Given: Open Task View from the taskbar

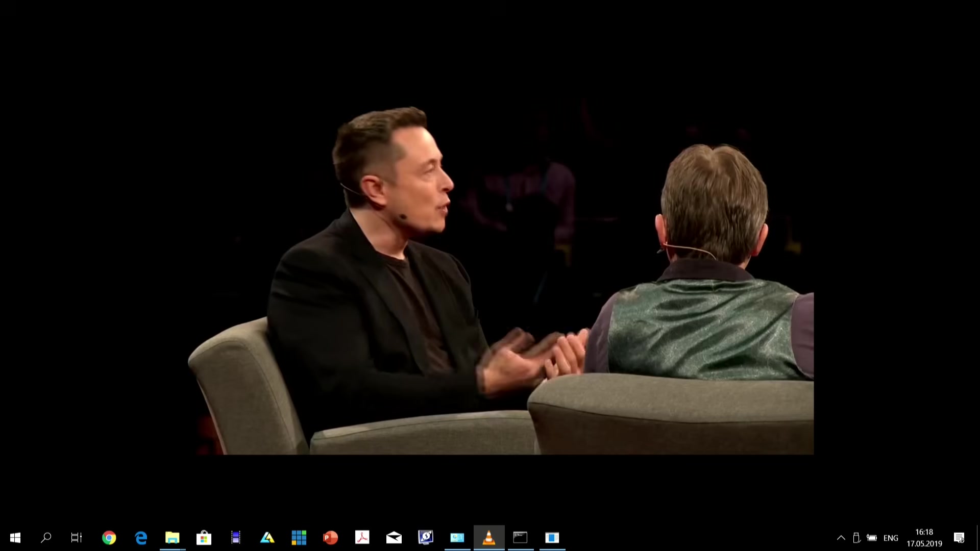Looking at the screenshot, I should click(77, 538).
